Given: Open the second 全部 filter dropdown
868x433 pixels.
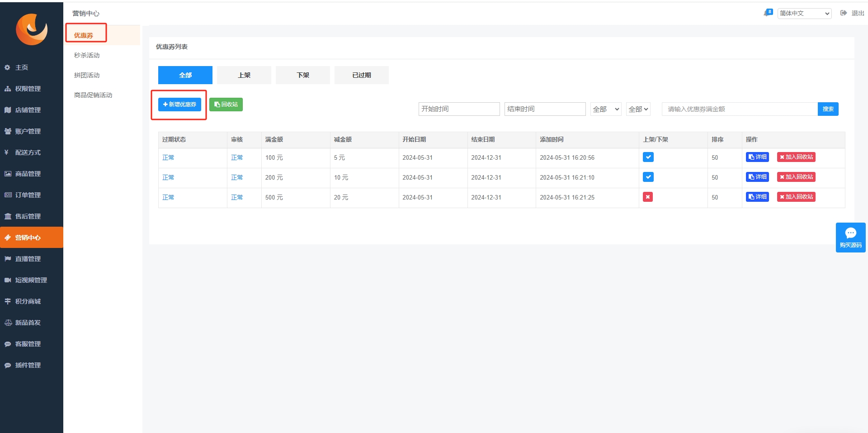Looking at the screenshot, I should [638, 109].
